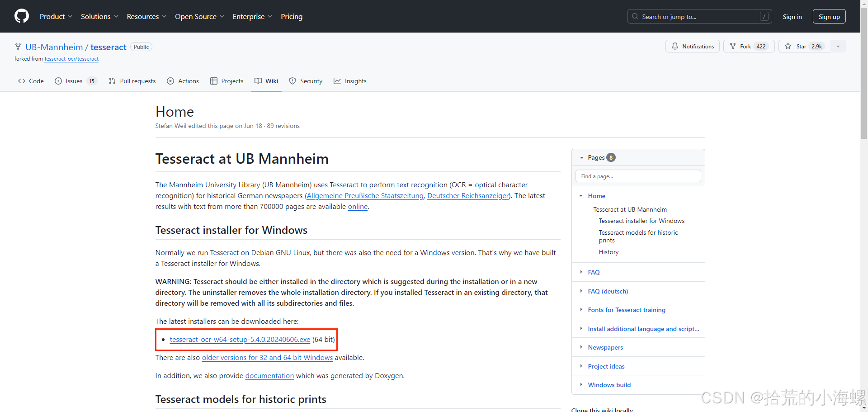
Task: Expand the Newspapers entry
Action: tap(581, 347)
